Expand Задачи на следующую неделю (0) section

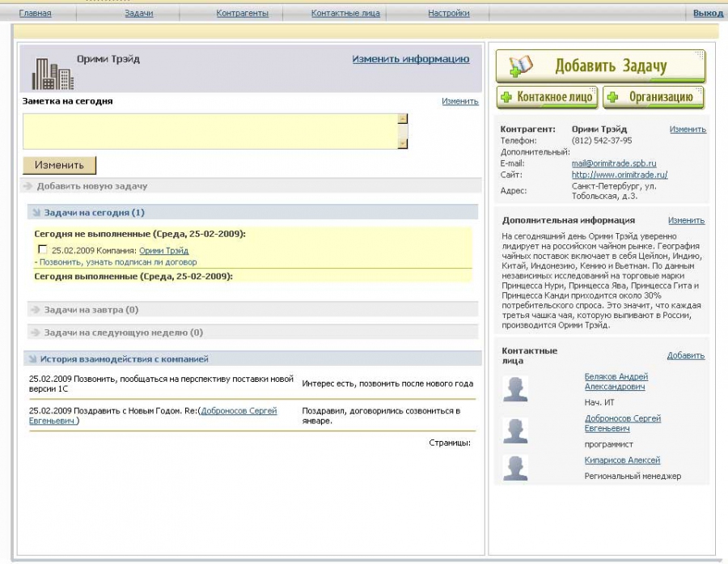click(x=252, y=333)
